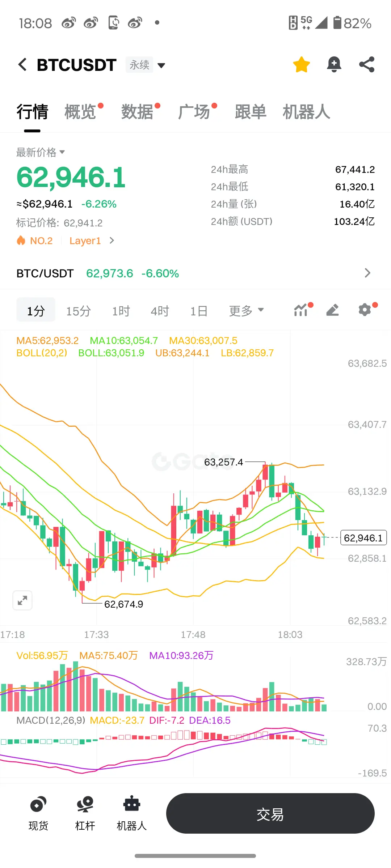The image size is (391, 868).
Task: Select the drawing pencil tool
Action: [x=332, y=310]
